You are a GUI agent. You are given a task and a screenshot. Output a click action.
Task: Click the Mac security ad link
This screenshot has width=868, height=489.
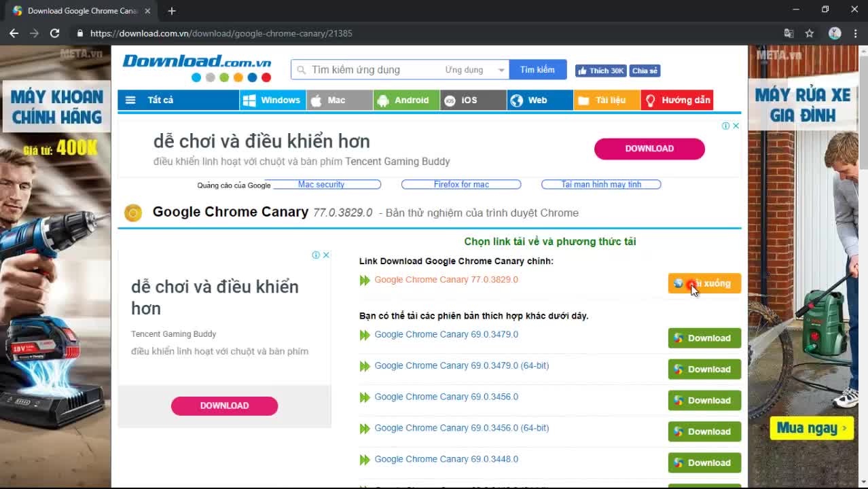[x=321, y=184]
